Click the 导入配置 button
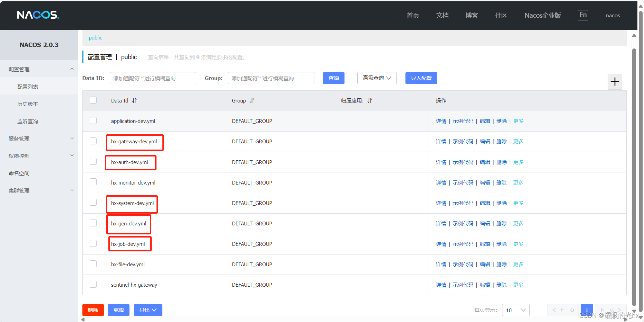The height and width of the screenshot is (322, 644). [x=421, y=78]
